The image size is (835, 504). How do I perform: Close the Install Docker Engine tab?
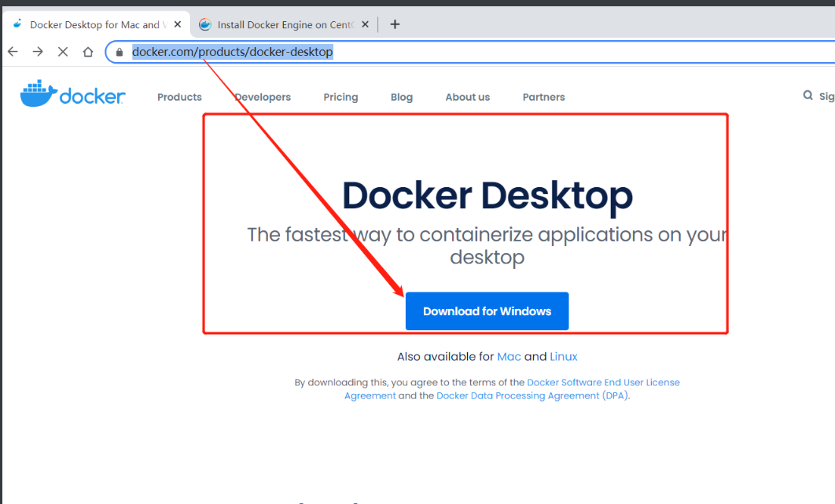click(x=365, y=24)
